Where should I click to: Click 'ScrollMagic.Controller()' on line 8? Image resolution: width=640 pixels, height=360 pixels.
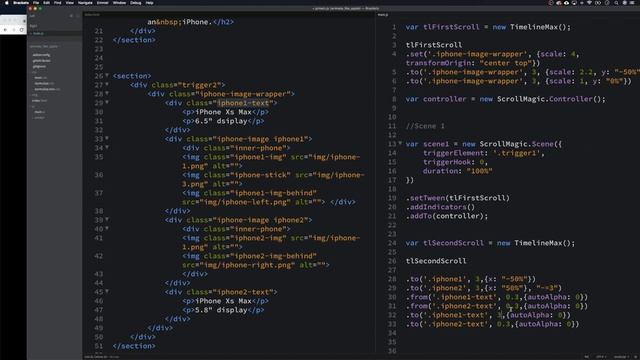tap(551, 99)
